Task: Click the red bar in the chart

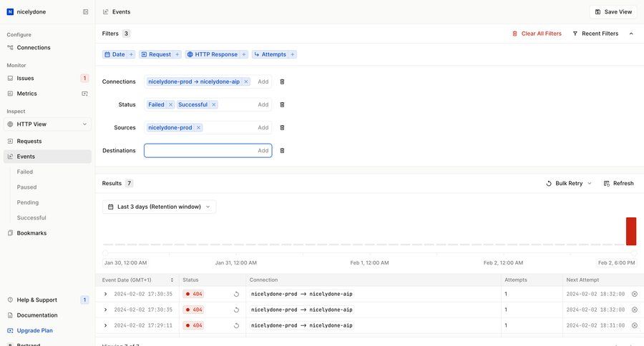Action: click(x=630, y=231)
